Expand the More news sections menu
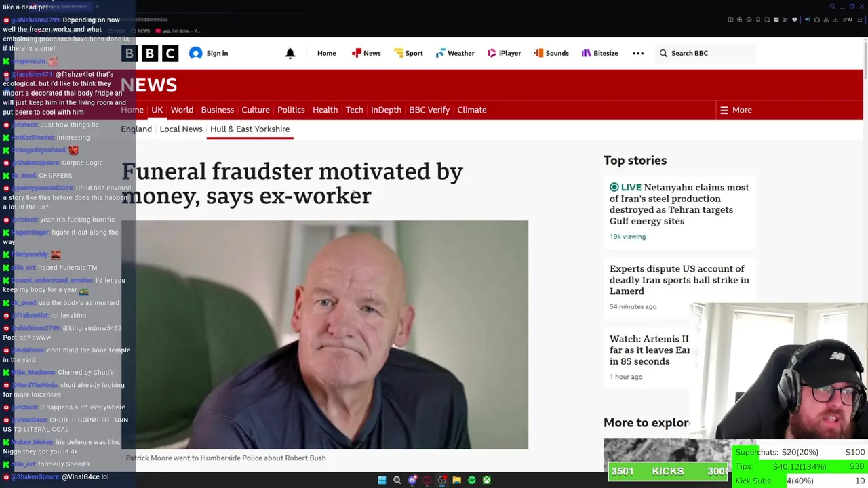868x488 pixels. pyautogui.click(x=736, y=110)
